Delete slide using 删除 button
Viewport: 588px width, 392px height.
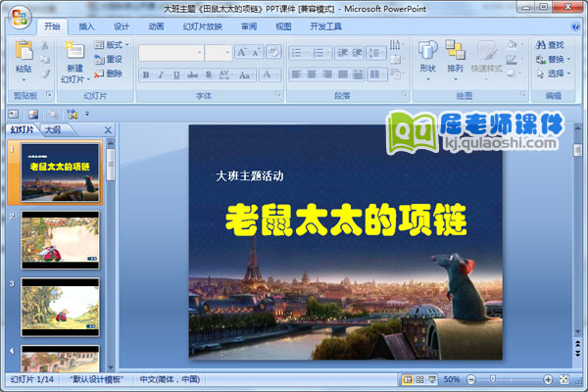pyautogui.click(x=109, y=73)
